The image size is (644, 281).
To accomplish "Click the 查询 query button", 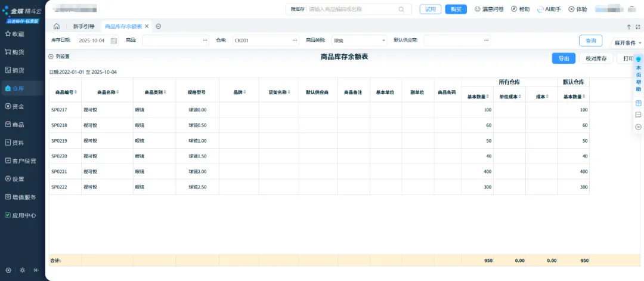I will (590, 41).
